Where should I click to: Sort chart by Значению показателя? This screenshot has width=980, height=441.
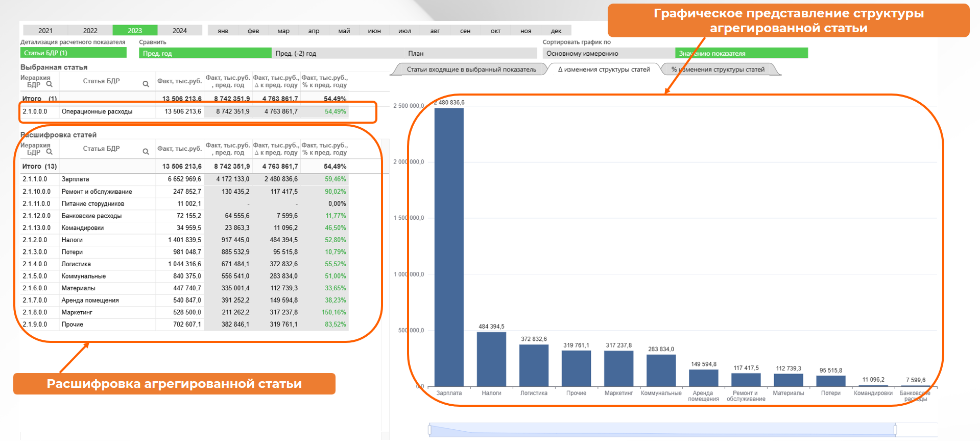742,53
